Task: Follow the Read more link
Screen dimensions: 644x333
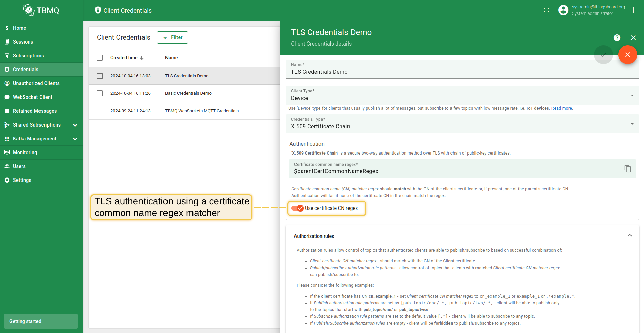Action: pyautogui.click(x=561, y=108)
